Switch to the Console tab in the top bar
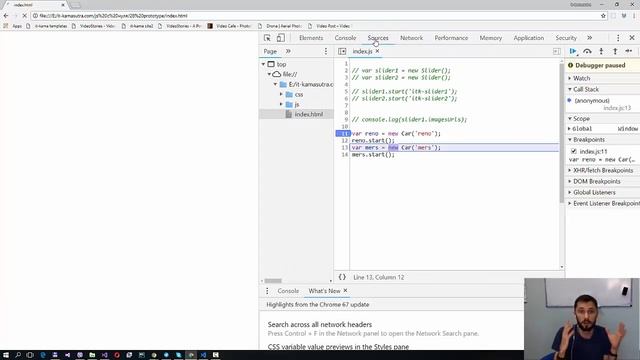Screen dimensions: 640x360 (x=345, y=38)
